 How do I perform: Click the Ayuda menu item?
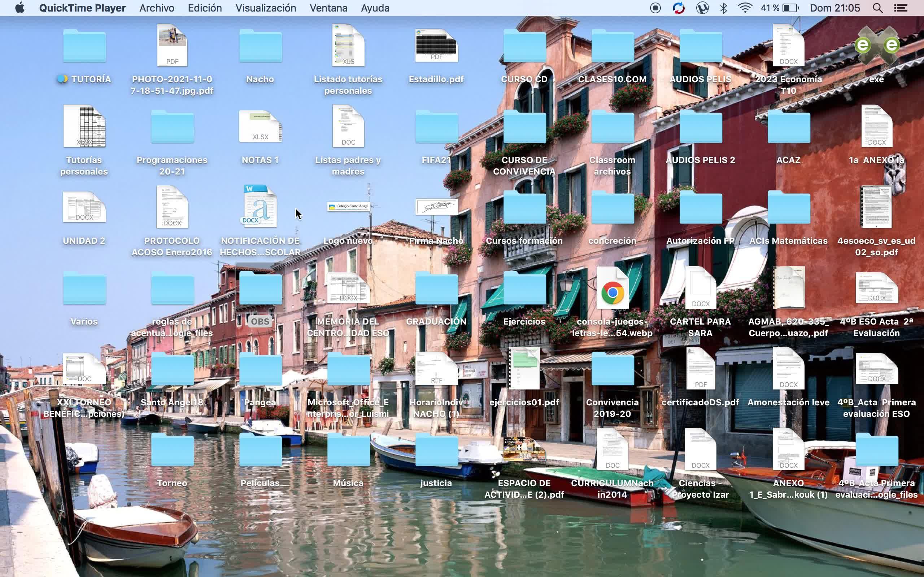pos(375,8)
